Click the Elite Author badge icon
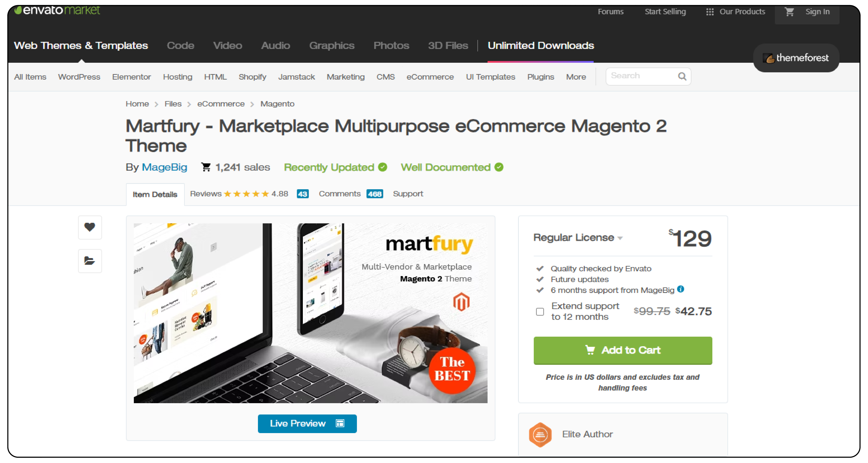This screenshot has height=463, width=868. pyautogui.click(x=540, y=435)
